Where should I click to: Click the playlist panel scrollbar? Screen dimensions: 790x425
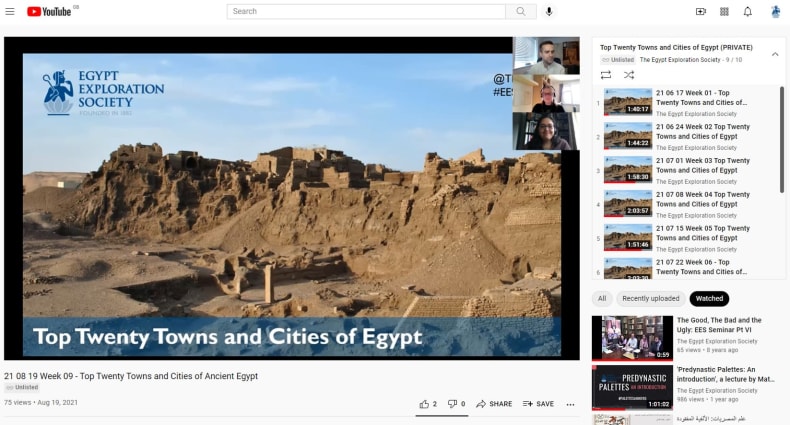click(782, 140)
